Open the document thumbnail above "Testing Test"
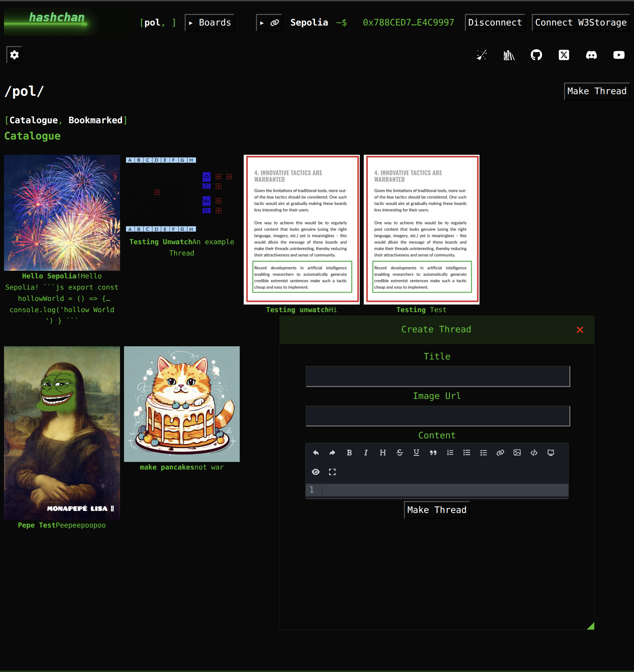 point(421,230)
